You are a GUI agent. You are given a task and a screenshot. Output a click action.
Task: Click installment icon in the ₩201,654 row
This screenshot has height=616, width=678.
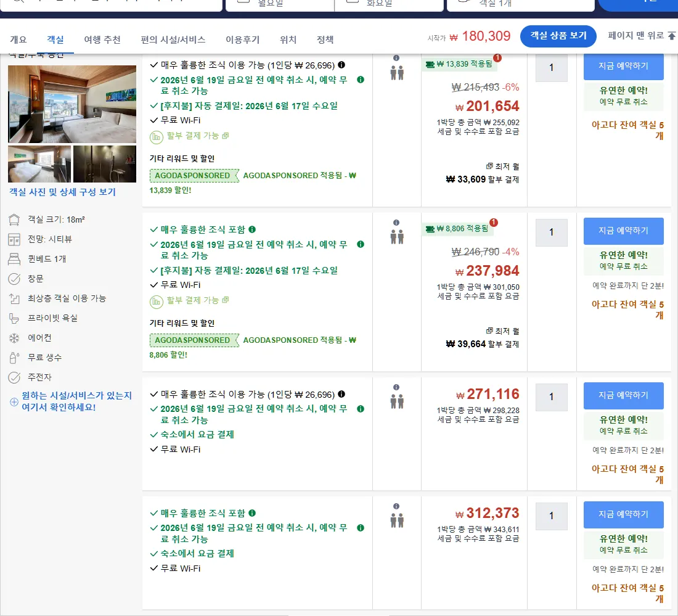[x=157, y=137]
